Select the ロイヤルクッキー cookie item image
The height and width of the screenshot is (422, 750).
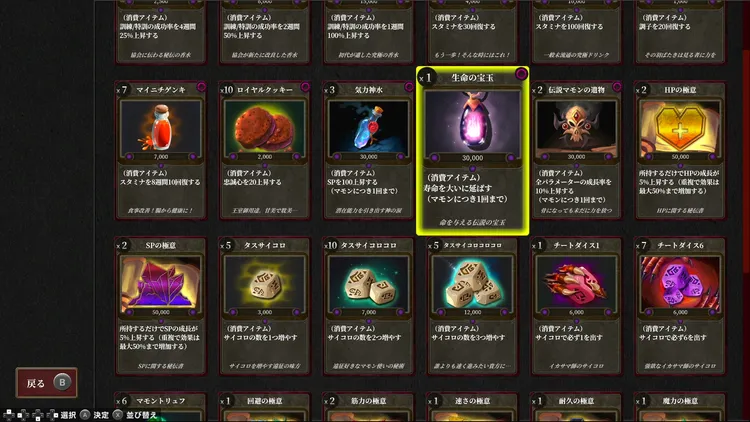pyautogui.click(x=265, y=128)
